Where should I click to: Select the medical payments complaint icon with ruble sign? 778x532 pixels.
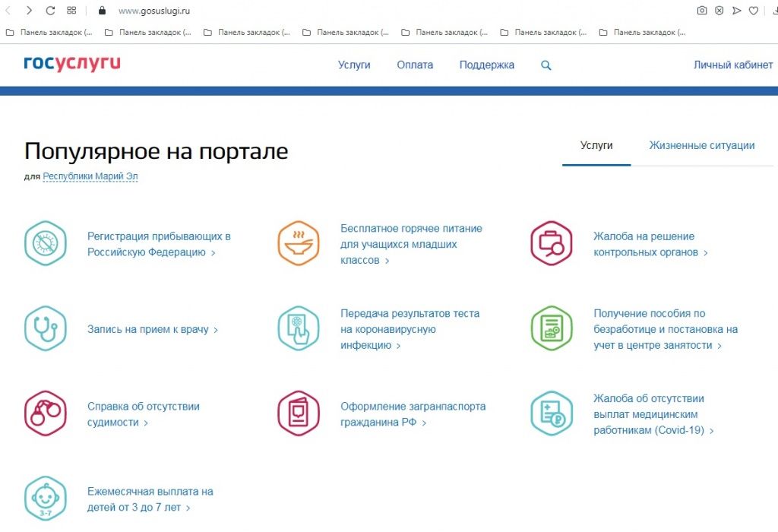click(551, 414)
